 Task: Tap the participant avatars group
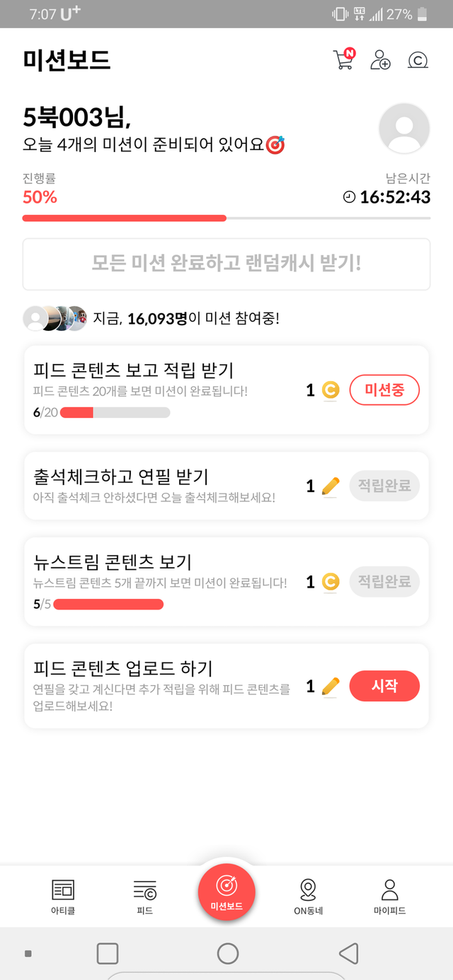point(55,319)
